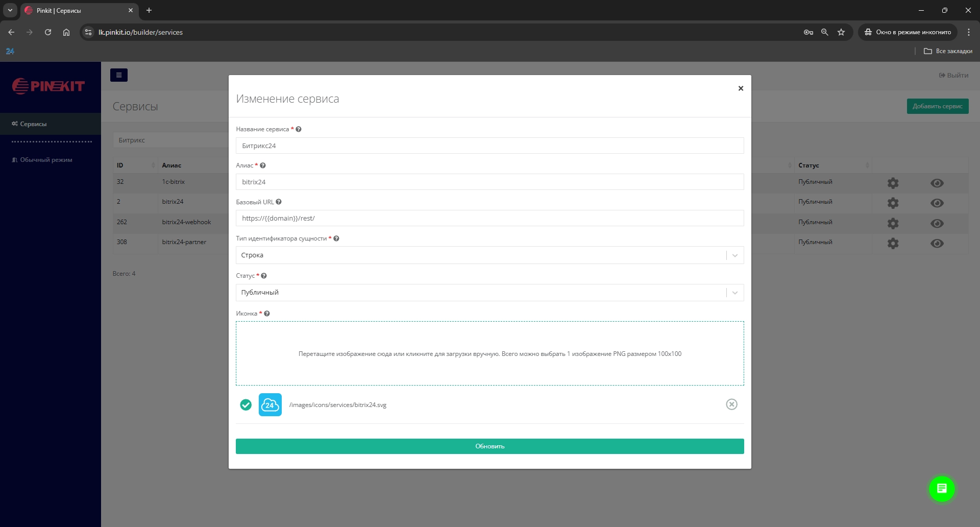
Task: Click the hamburger menu toggle button
Action: [119, 75]
